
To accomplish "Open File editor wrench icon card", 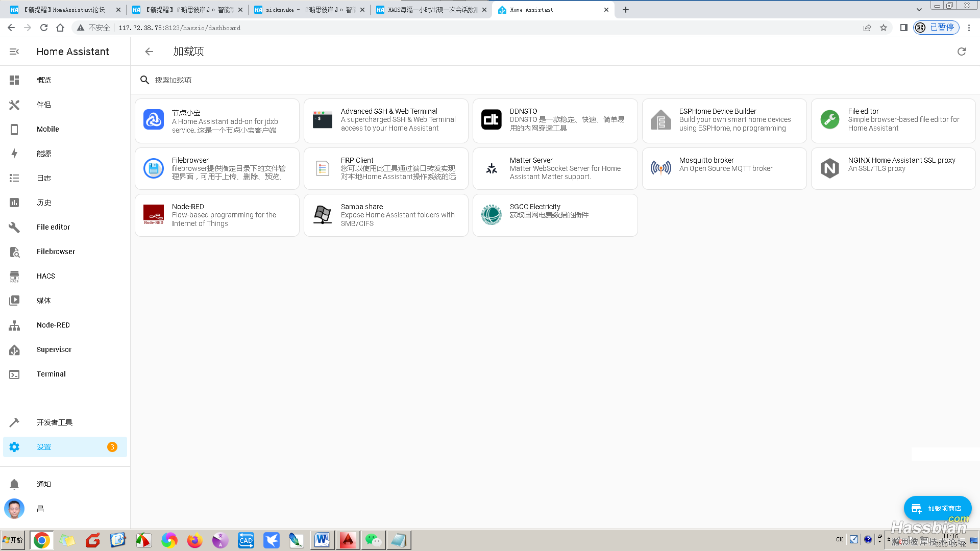I will [830, 120].
